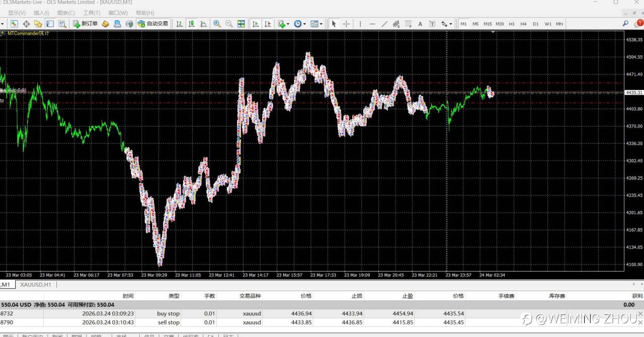Click the New Order (新订单) button
Image resolution: width=644 pixels, height=337 pixels.
click(85, 24)
